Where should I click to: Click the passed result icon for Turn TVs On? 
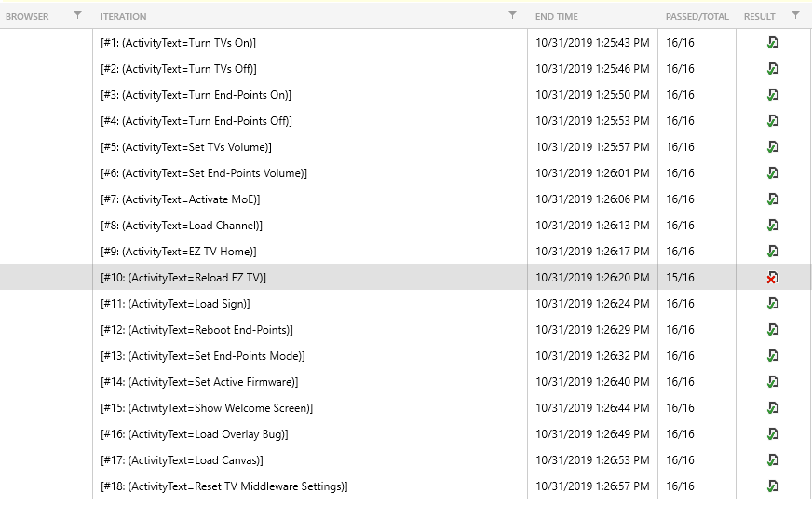(773, 43)
